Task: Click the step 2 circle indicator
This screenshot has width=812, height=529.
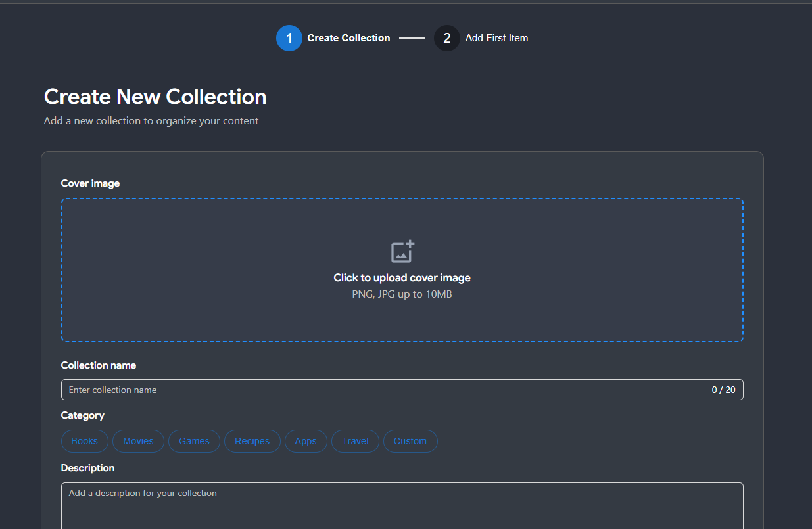Action: pyautogui.click(x=446, y=38)
